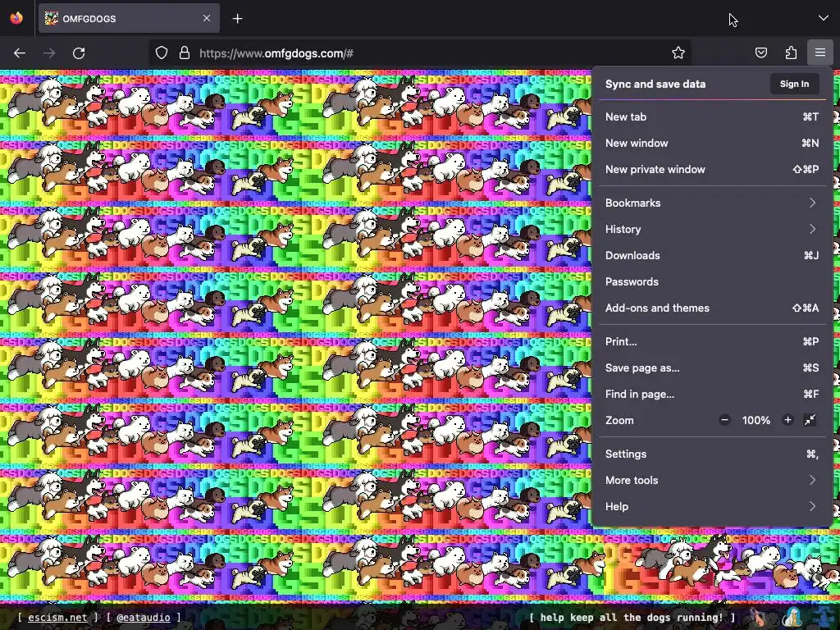Bookmark this page with the star icon
The width and height of the screenshot is (840, 630).
(x=678, y=52)
